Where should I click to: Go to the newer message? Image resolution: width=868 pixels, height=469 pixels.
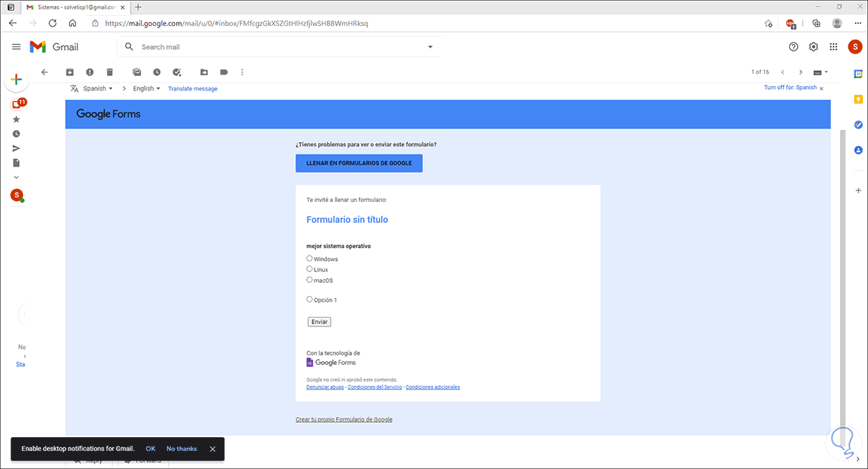[x=783, y=72]
